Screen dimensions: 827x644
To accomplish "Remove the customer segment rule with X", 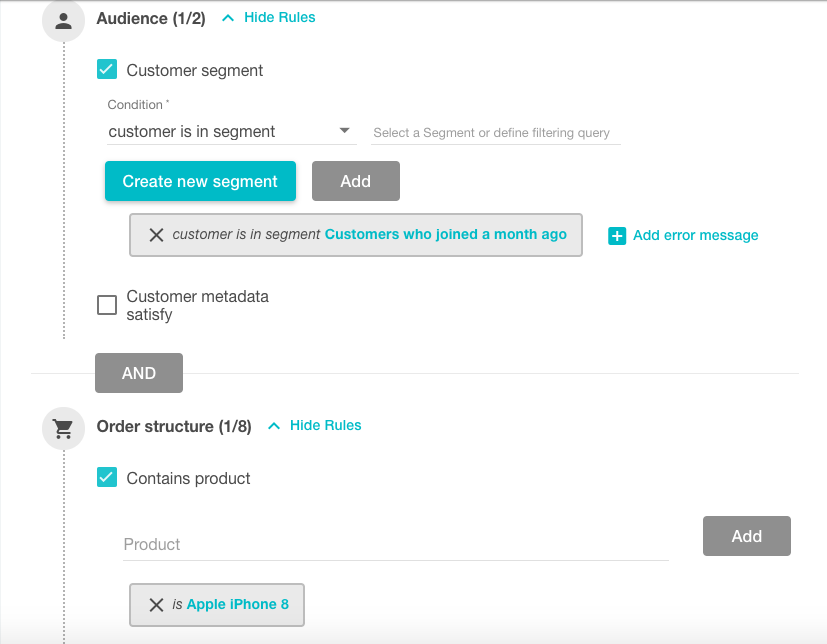I will tap(156, 235).
